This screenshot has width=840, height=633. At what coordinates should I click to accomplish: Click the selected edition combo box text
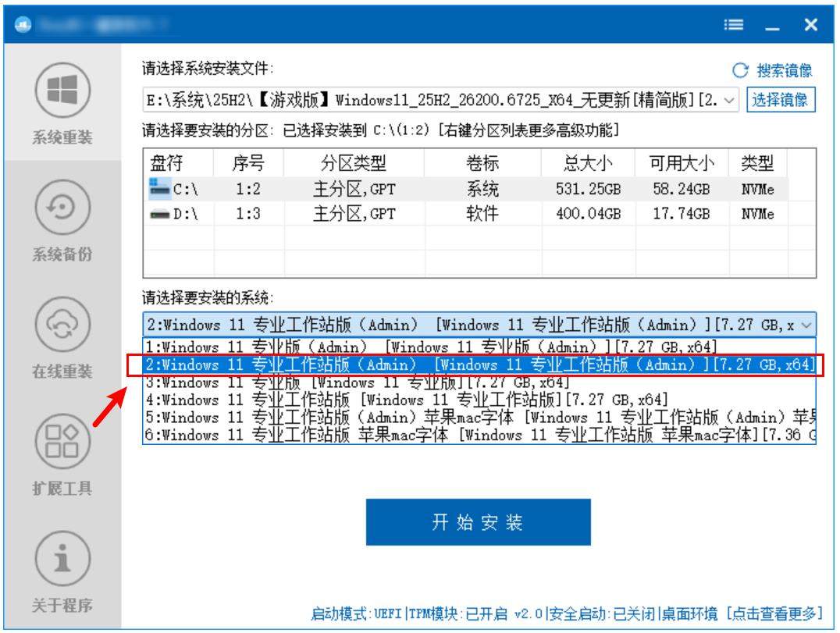point(471,325)
